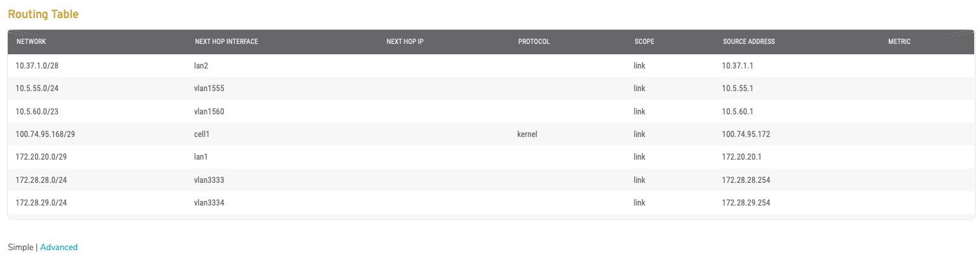This screenshot has width=980, height=254.
Task: Click the Metric column header
Action: [899, 41]
